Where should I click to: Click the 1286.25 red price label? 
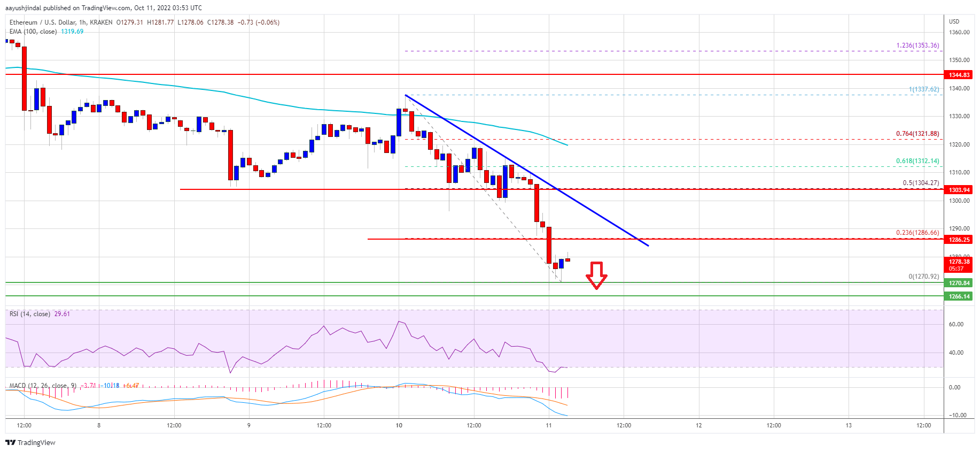point(959,240)
